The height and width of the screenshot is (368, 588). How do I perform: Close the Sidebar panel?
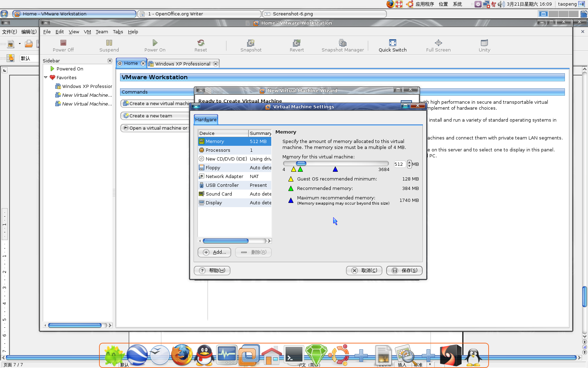[x=110, y=61]
